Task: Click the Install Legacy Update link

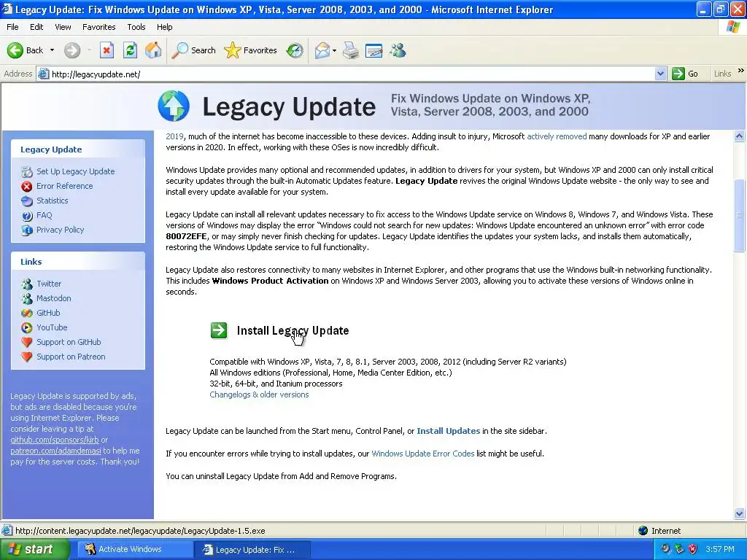Action: click(293, 330)
